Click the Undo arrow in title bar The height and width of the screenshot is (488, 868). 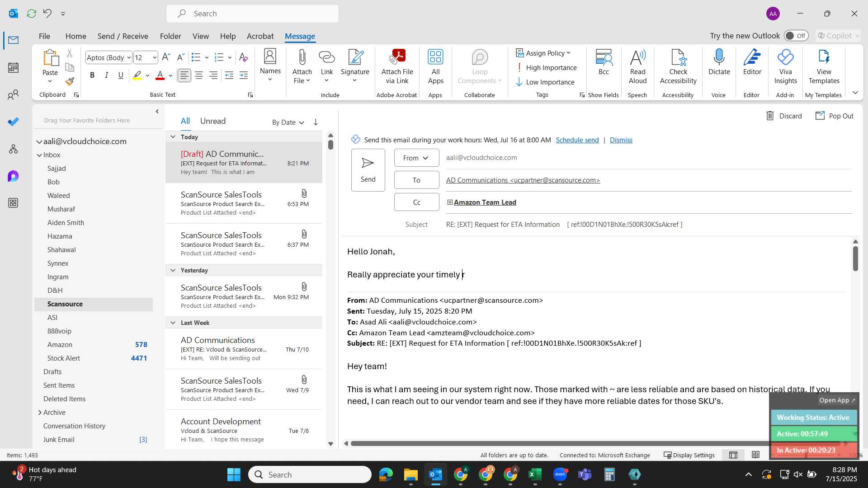tap(47, 14)
